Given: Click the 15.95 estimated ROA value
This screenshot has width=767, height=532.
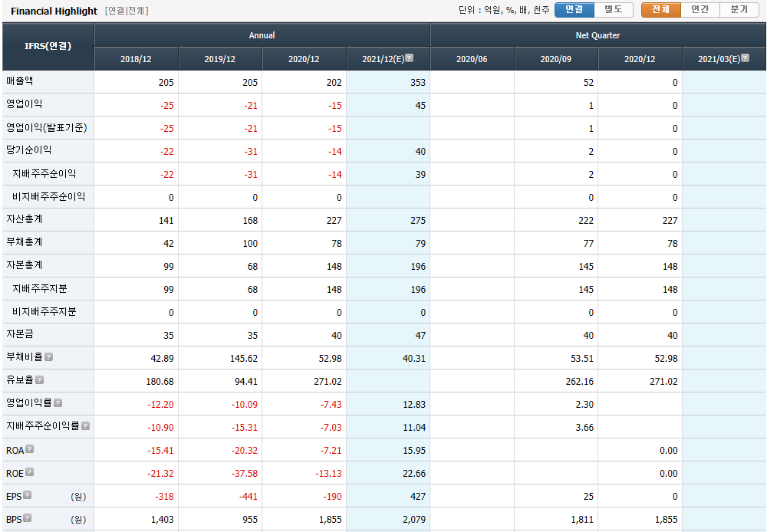Looking at the screenshot, I should point(414,450).
